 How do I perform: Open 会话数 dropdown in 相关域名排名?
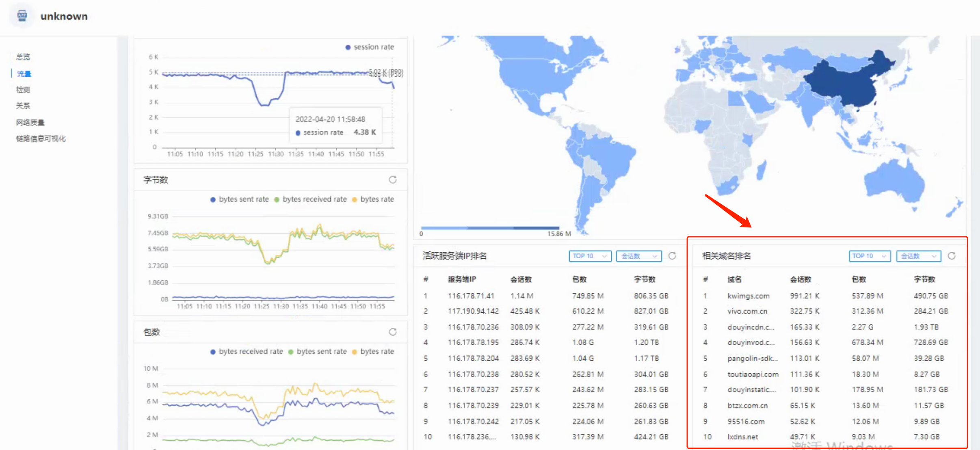(918, 256)
